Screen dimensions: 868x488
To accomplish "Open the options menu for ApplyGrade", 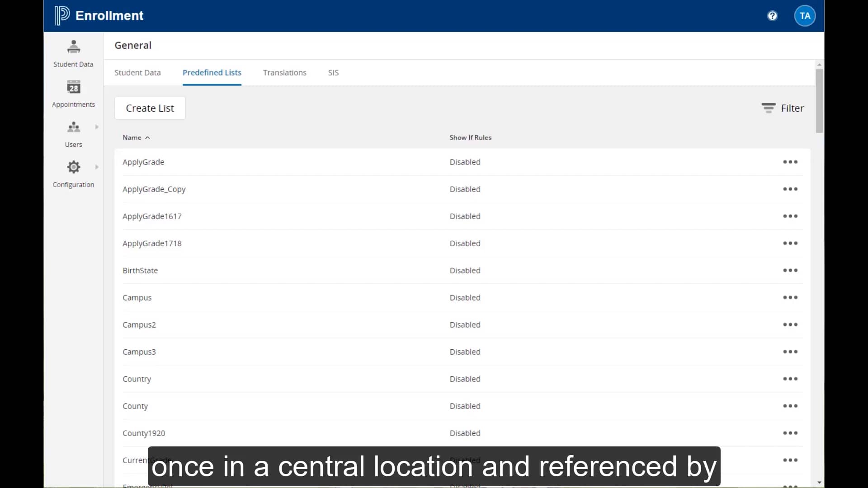I will coord(790,162).
